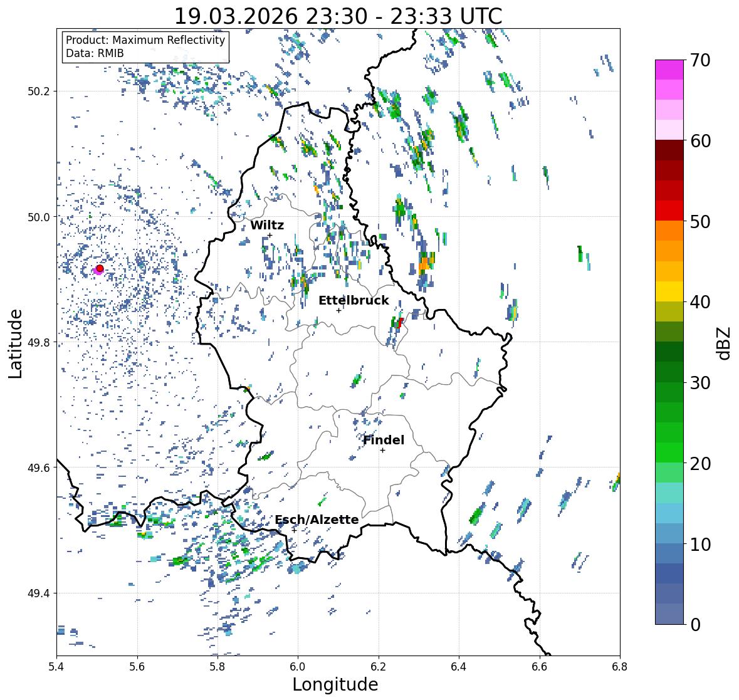Click the magenta top swatch of the colorbar
Viewport: 739px width, 700px height.
669,70
